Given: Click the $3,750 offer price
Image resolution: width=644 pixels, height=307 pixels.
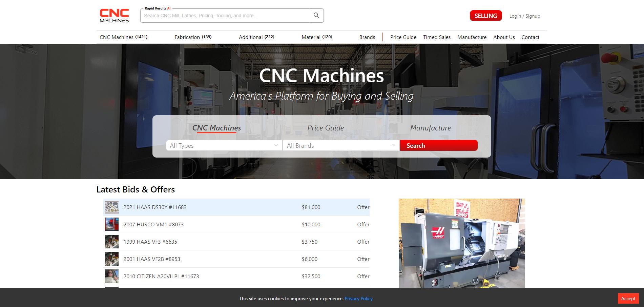Looking at the screenshot, I should (x=310, y=242).
